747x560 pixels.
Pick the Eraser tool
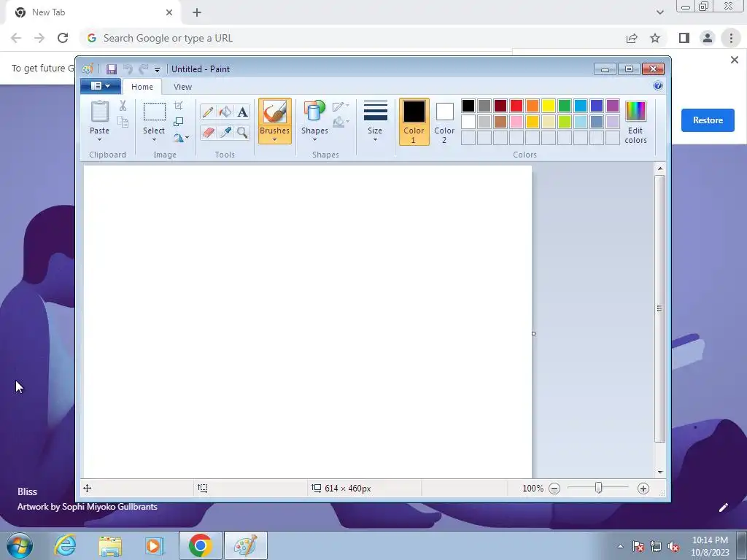pyautogui.click(x=208, y=132)
